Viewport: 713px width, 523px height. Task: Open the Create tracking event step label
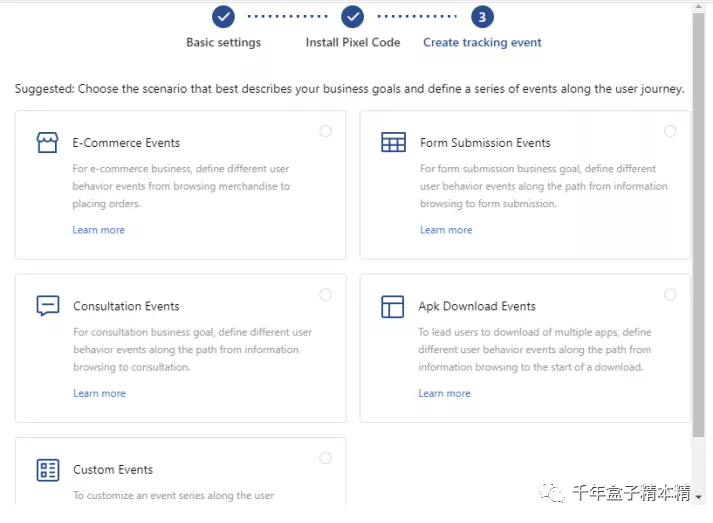482,43
